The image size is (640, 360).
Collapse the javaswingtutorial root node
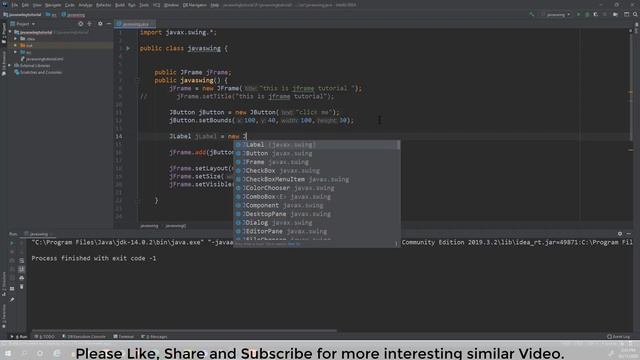pos(10,32)
